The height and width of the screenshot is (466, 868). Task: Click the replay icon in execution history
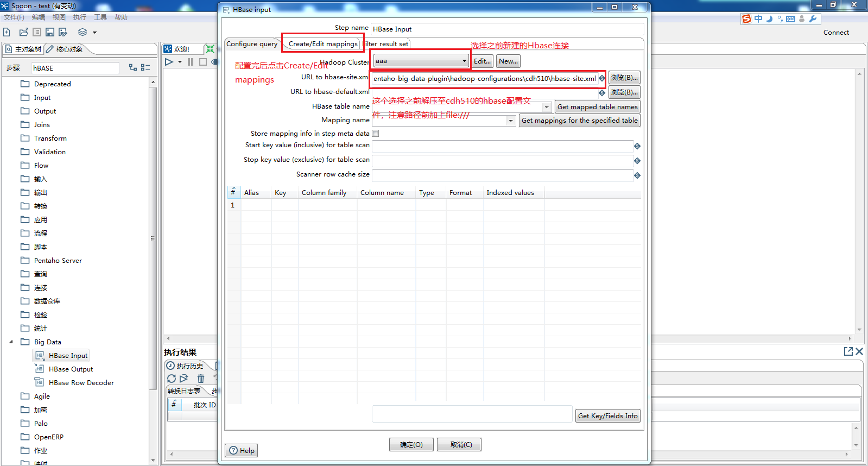click(x=184, y=379)
